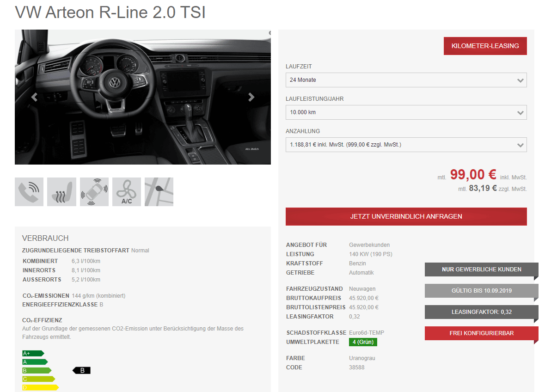Click the Nur gewerbliche Kunden badge
Viewport: 545px width, 392px height.
[481, 269]
